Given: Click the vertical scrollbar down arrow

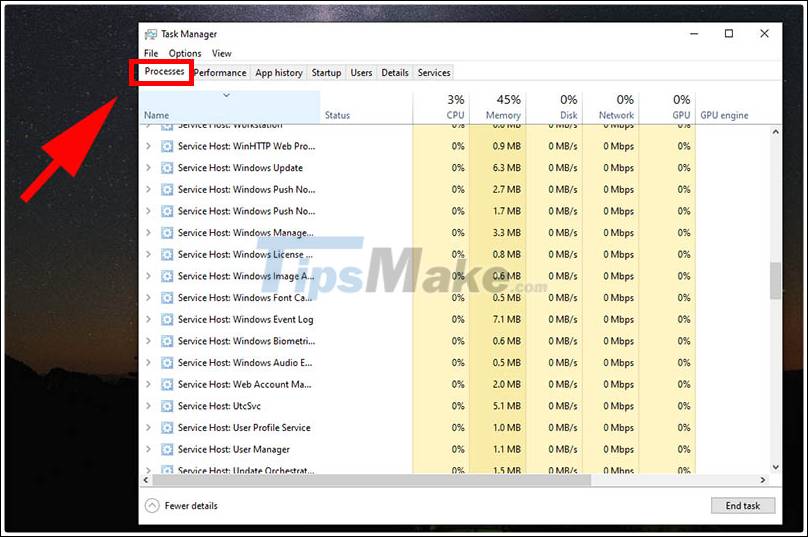Looking at the screenshot, I should [x=776, y=467].
